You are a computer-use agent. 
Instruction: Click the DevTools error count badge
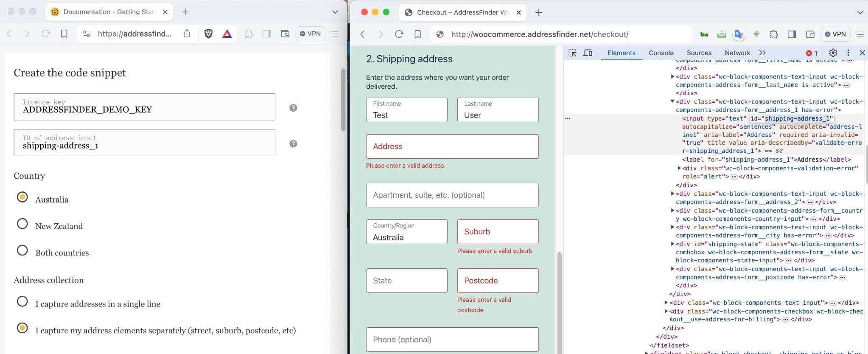[x=812, y=53]
